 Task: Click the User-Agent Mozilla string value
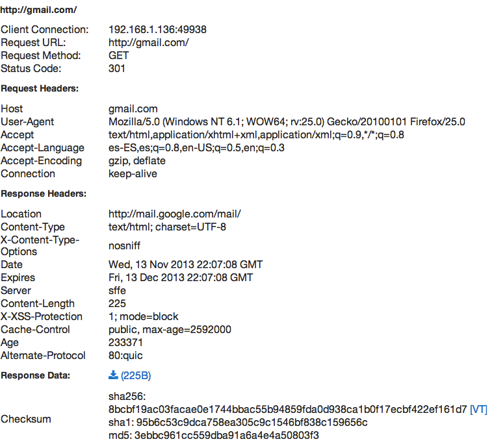tap(287, 122)
